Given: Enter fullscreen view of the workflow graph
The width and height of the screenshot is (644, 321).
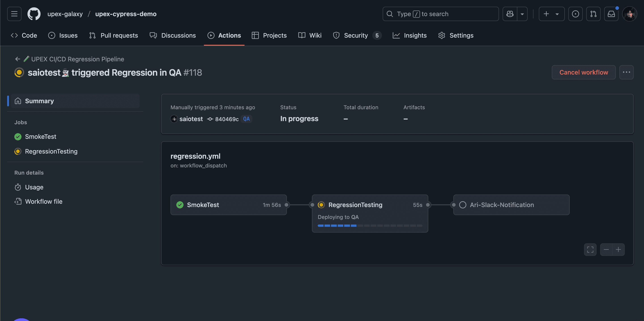Looking at the screenshot, I should [x=590, y=250].
